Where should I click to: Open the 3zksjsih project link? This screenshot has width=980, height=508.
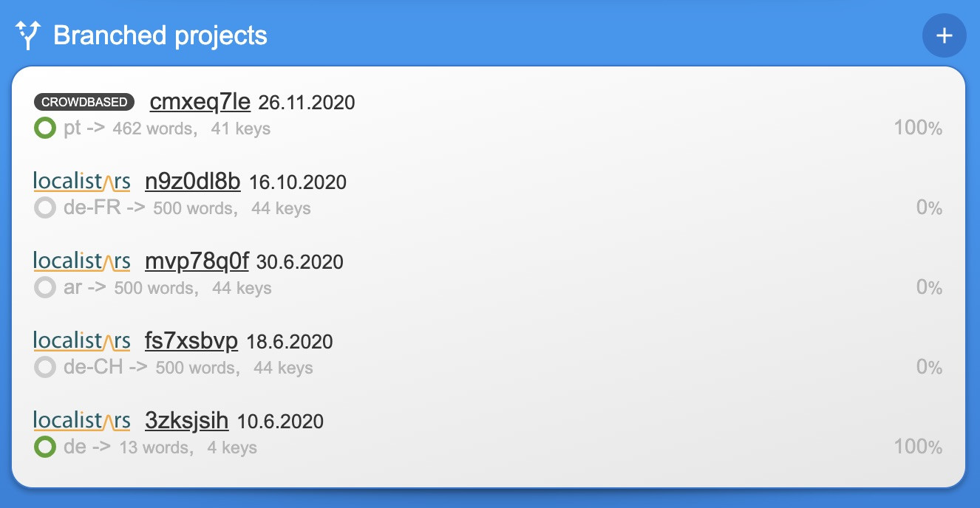(x=187, y=421)
